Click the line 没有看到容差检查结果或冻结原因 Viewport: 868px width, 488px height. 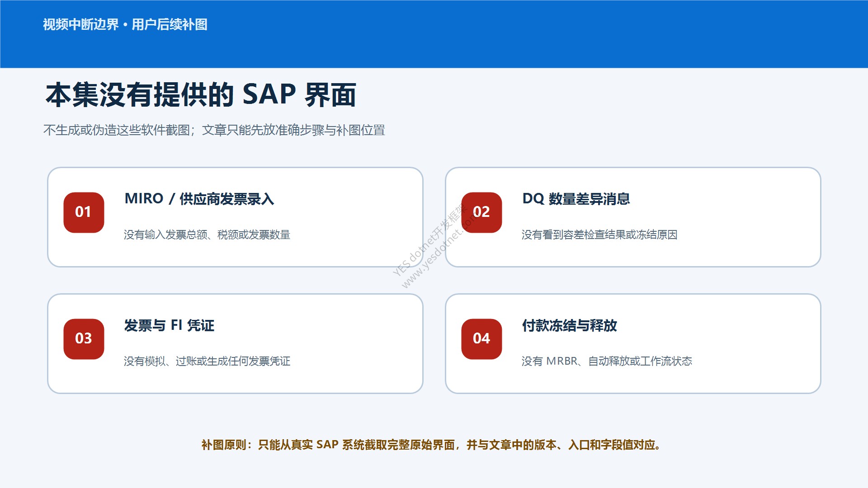599,235
